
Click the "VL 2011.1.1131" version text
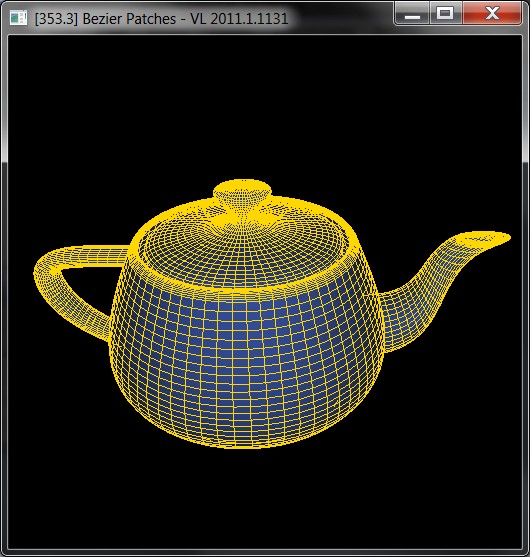tap(239, 18)
